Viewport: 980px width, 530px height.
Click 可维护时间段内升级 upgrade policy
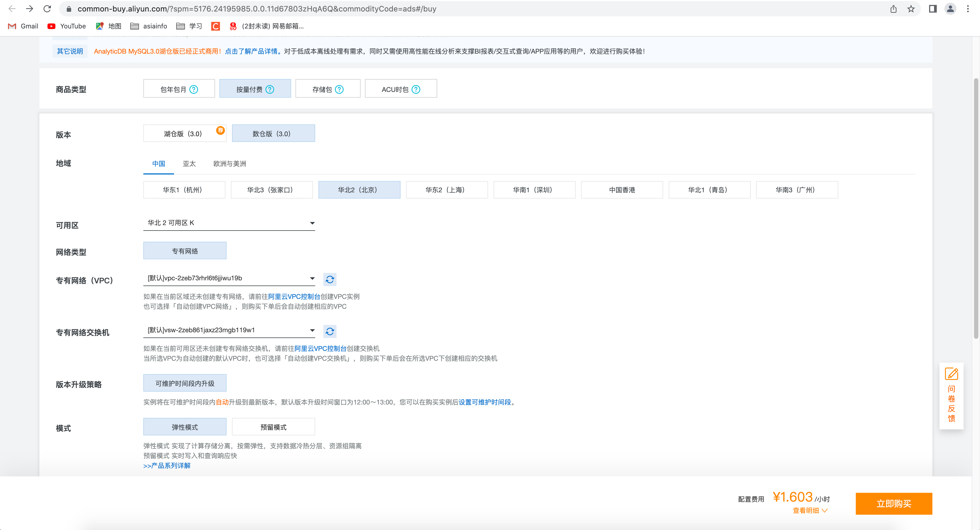(185, 383)
